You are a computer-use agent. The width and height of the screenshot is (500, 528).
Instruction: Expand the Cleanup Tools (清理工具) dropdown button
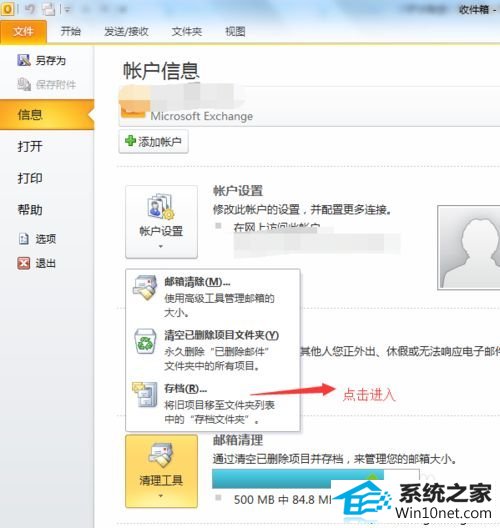tap(161, 471)
